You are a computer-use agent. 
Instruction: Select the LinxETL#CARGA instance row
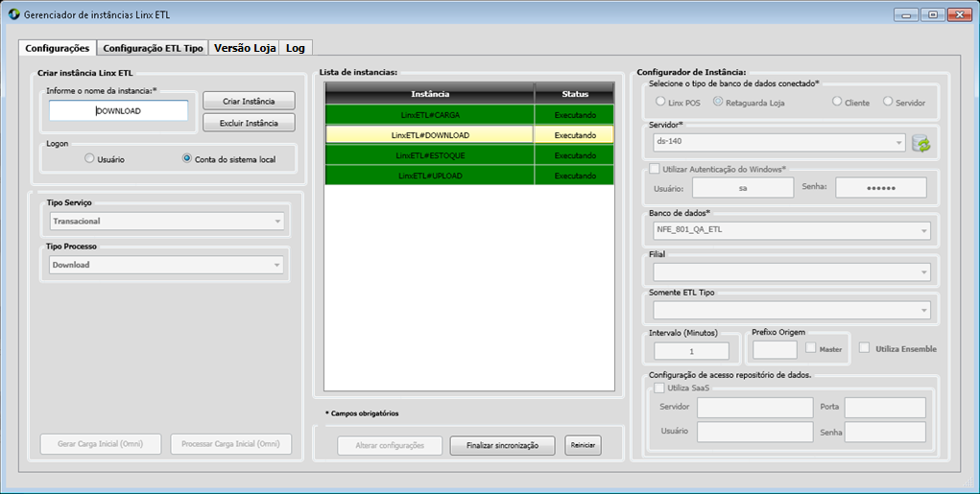click(469, 115)
